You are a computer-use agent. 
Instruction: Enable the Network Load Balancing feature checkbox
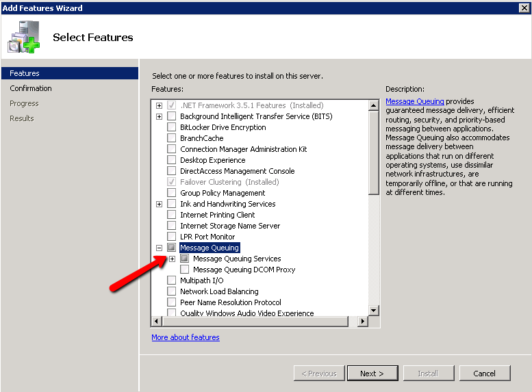(172, 291)
